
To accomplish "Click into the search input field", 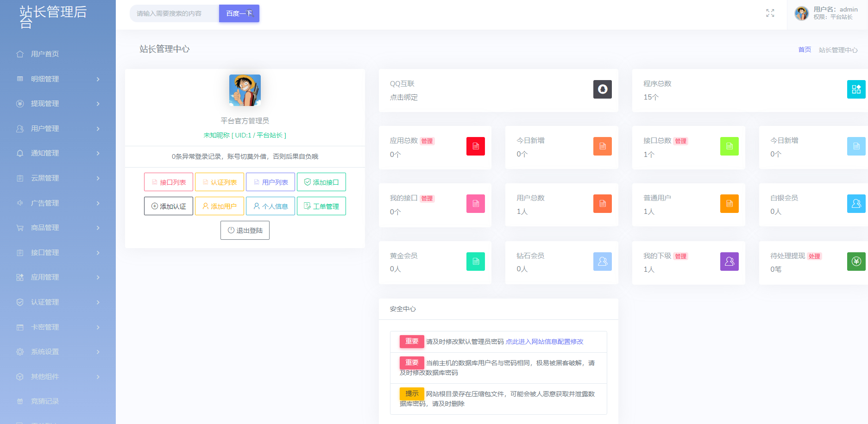I will (174, 13).
